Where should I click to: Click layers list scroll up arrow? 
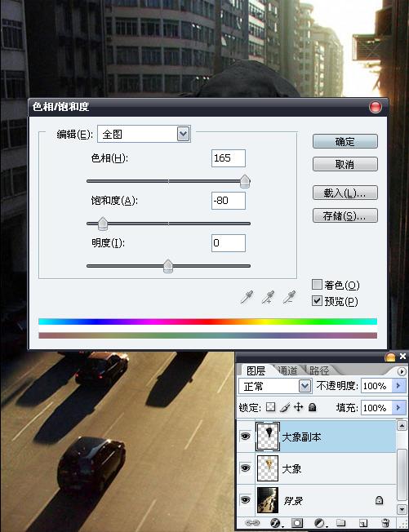click(402, 425)
